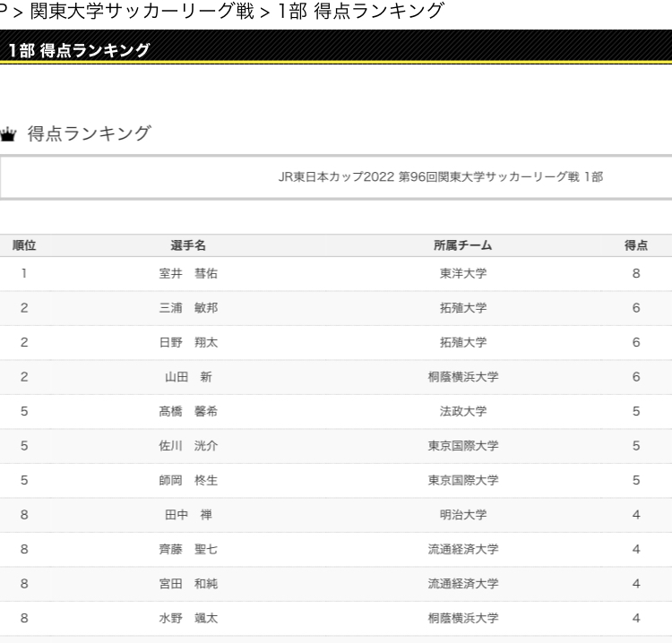Viewport: 672px width, 643px height.
Task: Select player 水野 颯太 in the last row
Action: 188,618
